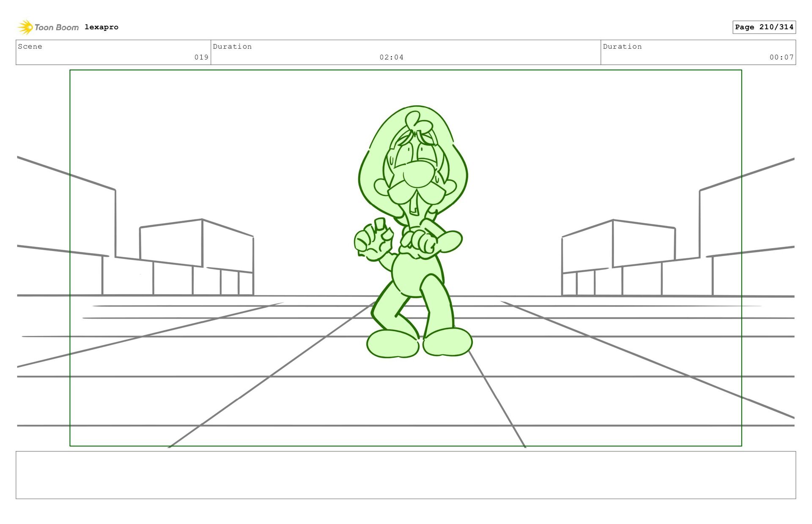This screenshot has width=812, height=524.
Task: Select the duration value '02:04'
Action: pos(392,57)
